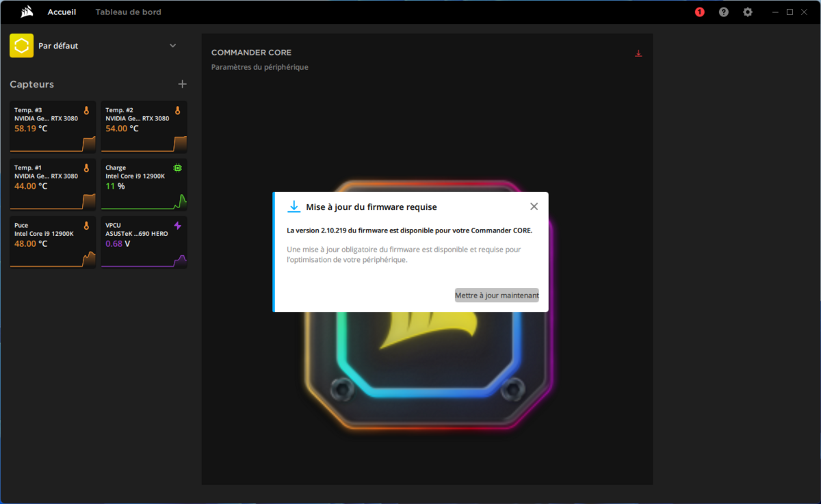Close the firmware update dialog
This screenshot has width=821, height=504.
[x=534, y=207]
